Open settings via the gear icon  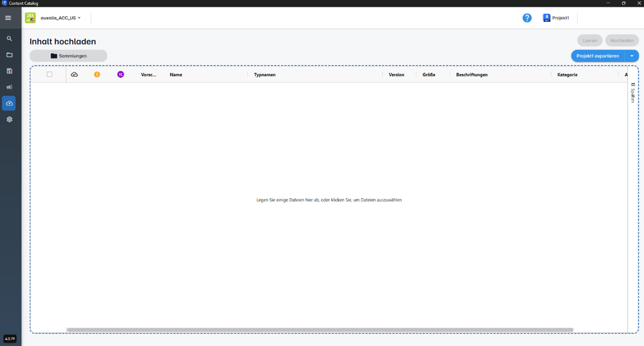(9, 120)
